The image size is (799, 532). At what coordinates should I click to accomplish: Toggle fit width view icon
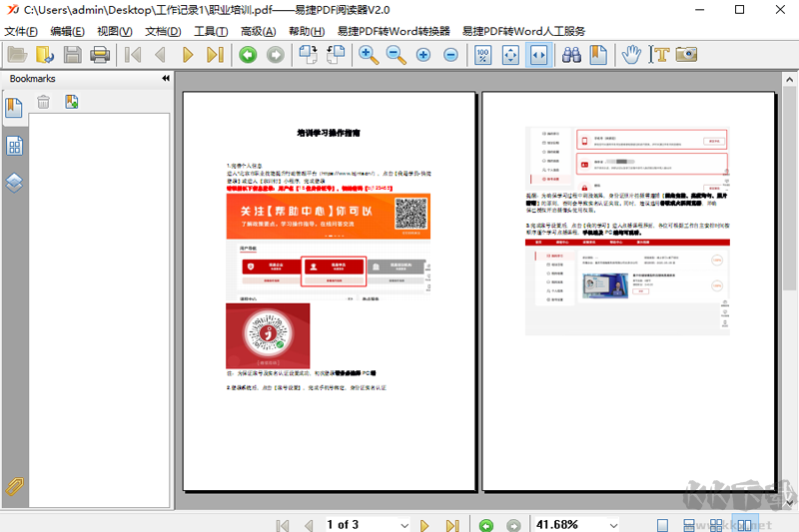click(x=538, y=55)
